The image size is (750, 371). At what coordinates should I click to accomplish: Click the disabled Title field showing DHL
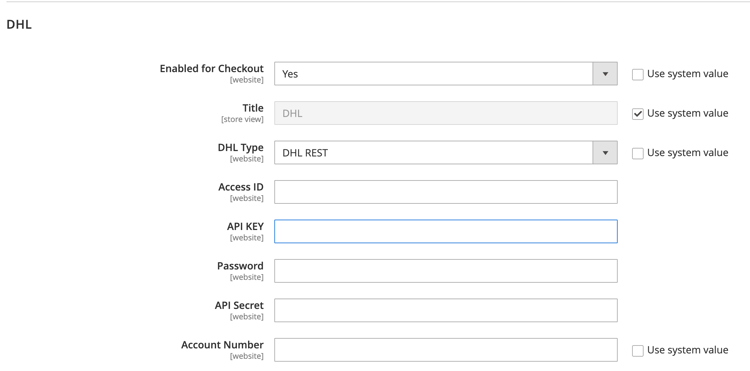click(x=445, y=113)
